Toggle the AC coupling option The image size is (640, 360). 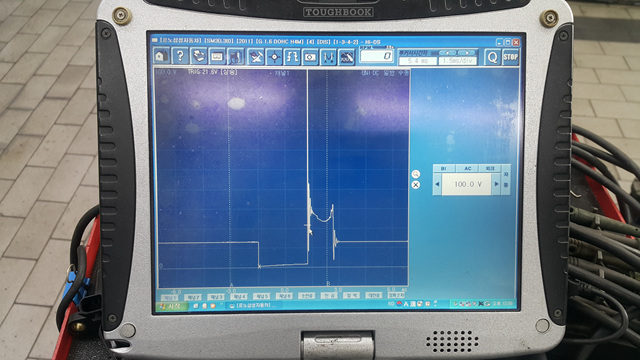[467, 168]
